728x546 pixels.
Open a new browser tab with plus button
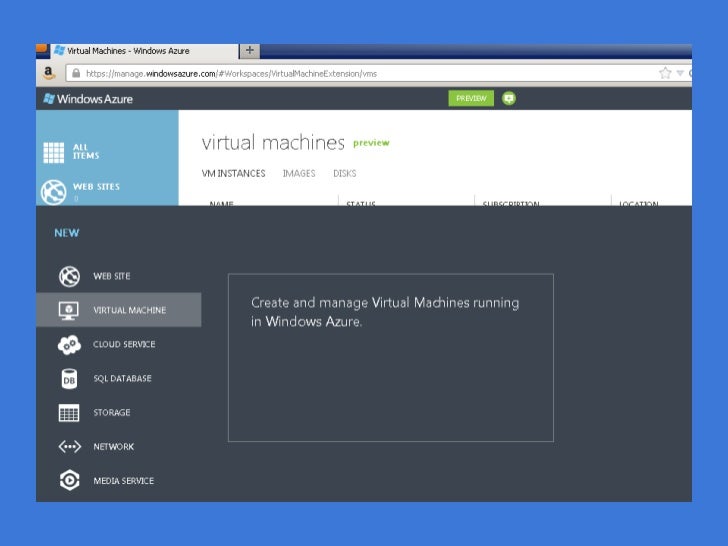click(x=250, y=50)
